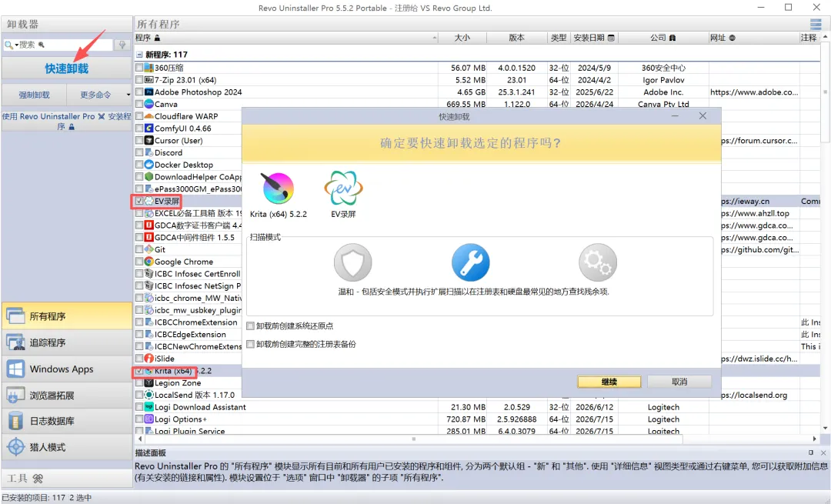Viewport: 831px width, 504px height.
Task: Select the advanced scan mode gears icon
Action: 598,262
